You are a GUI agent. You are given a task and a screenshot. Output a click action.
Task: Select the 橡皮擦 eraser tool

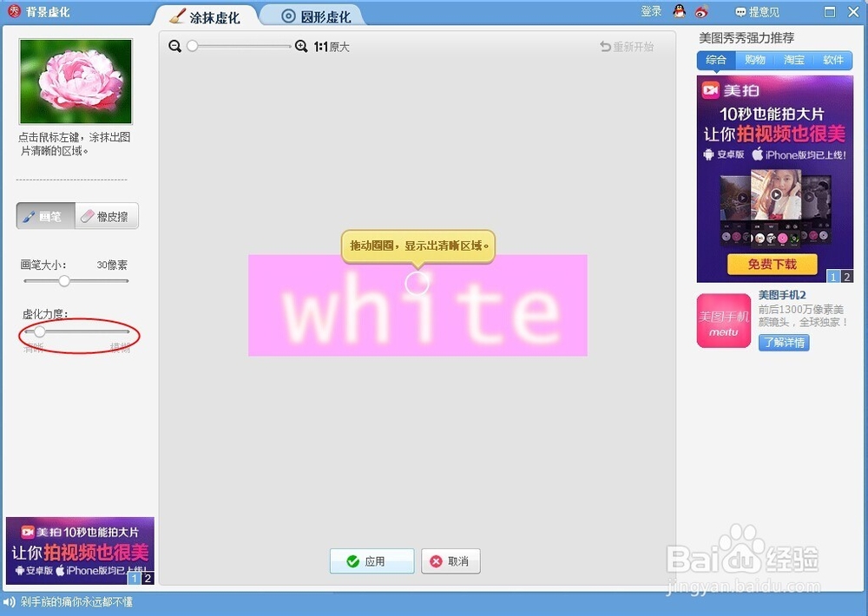pos(107,216)
